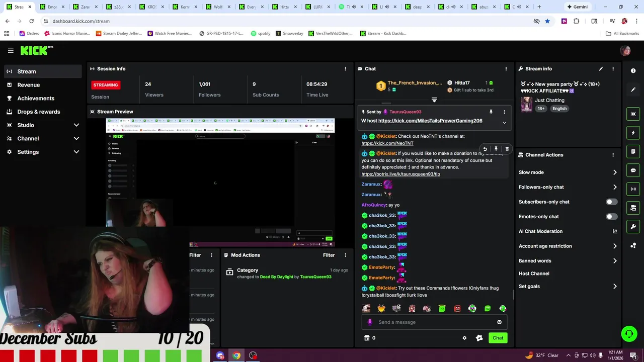Open Stream - Kick Dashboard bookmark
Image resolution: width=644 pixels, height=362 pixels.
383,34
